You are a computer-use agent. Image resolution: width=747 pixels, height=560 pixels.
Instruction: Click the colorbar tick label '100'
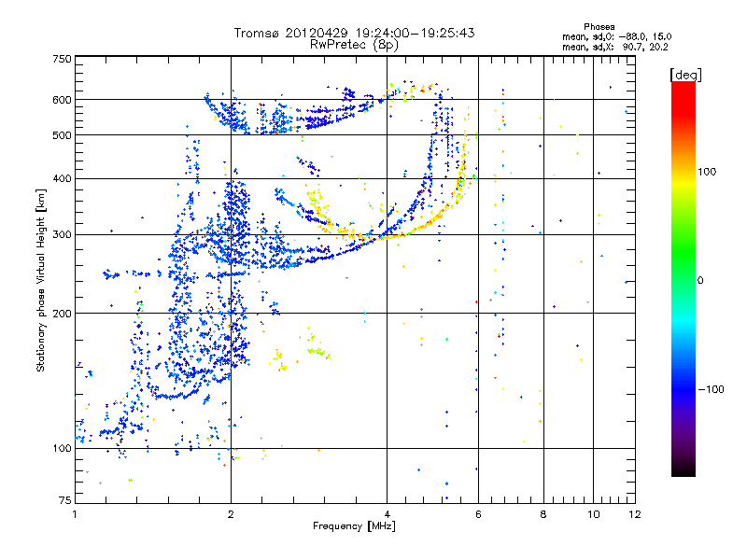[707, 172]
